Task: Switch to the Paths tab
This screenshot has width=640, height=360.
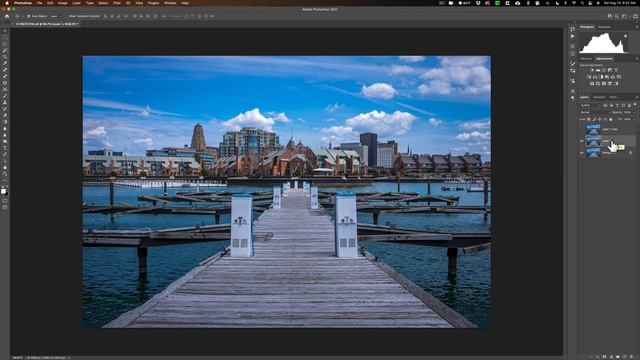Action: pos(613,97)
